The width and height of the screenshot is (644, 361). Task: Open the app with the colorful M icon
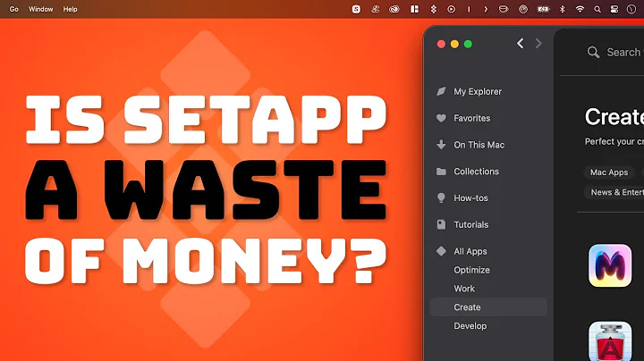(x=610, y=265)
